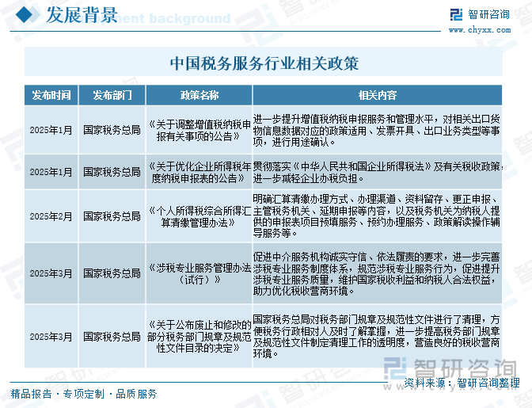The width and height of the screenshot is (532, 408).
Task: Click policy 《涉税专业服务管理办法（试行）》
Action: (199, 273)
